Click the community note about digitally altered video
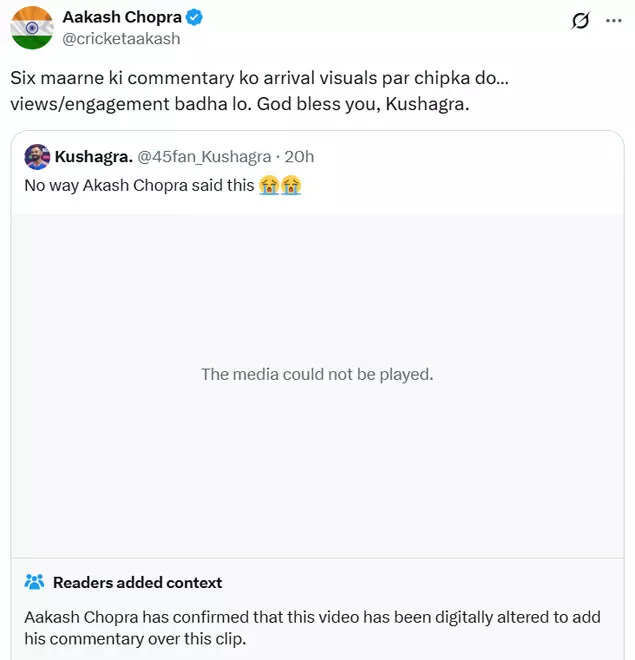 click(x=312, y=627)
